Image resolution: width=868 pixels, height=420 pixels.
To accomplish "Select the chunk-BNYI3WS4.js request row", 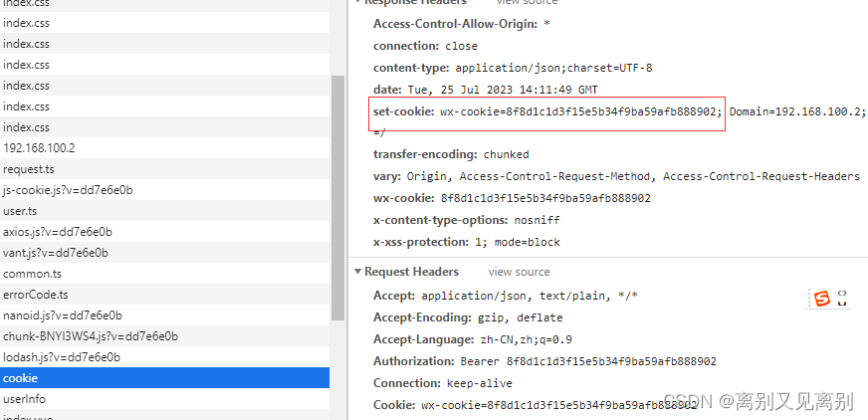I will [x=164, y=336].
